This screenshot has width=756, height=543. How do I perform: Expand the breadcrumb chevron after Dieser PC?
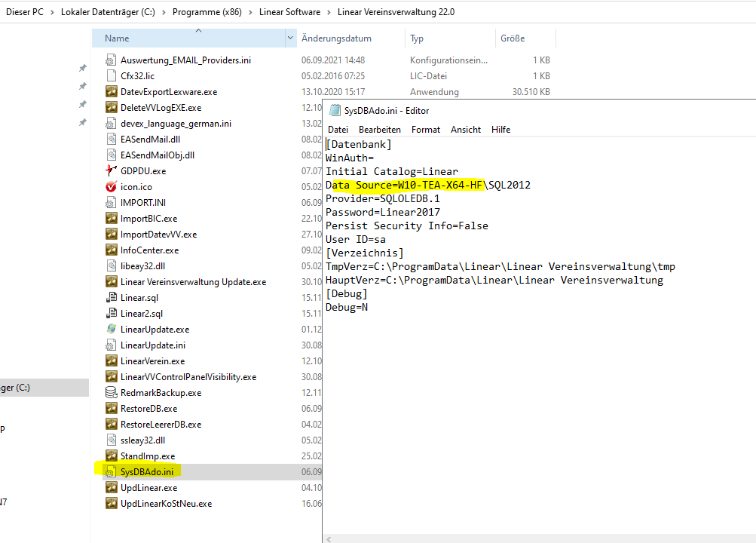point(52,12)
